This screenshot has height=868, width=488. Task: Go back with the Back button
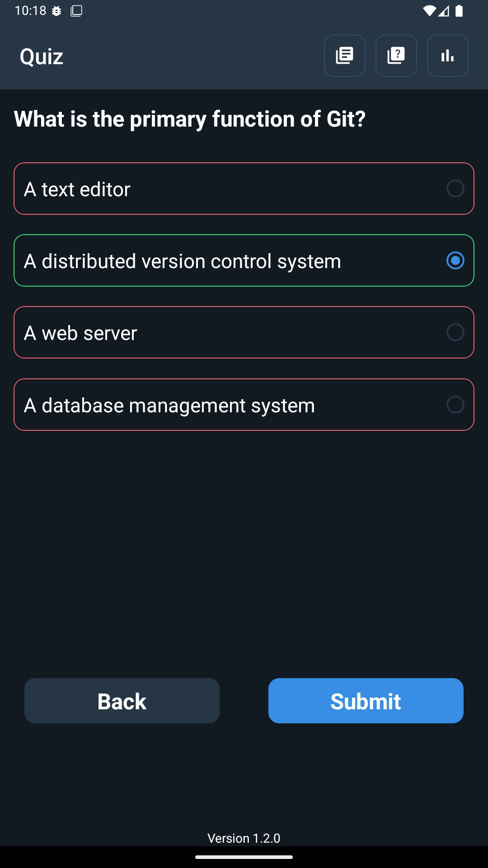(122, 701)
